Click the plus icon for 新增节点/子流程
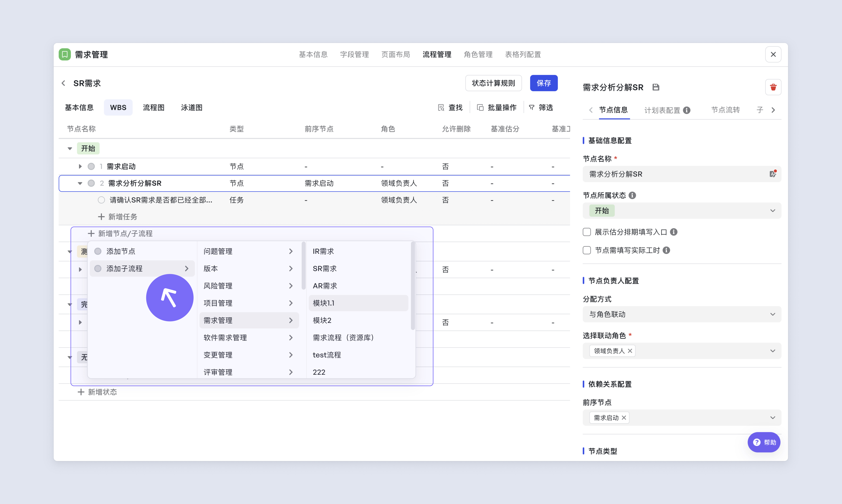This screenshot has width=842, height=504. point(91,233)
